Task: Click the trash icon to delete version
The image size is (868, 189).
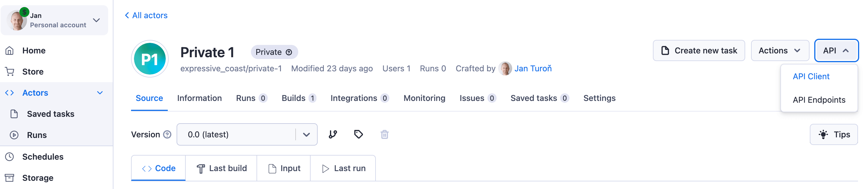Action: tap(384, 134)
